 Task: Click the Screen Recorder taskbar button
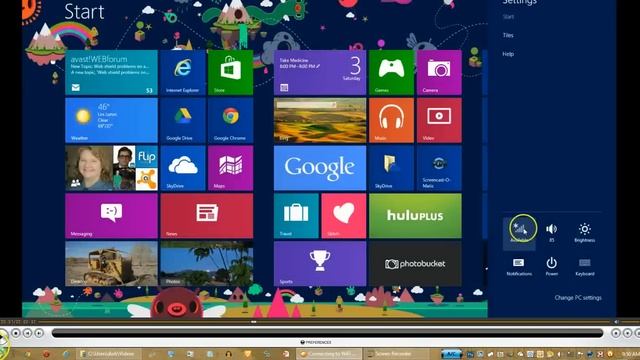pos(396,354)
